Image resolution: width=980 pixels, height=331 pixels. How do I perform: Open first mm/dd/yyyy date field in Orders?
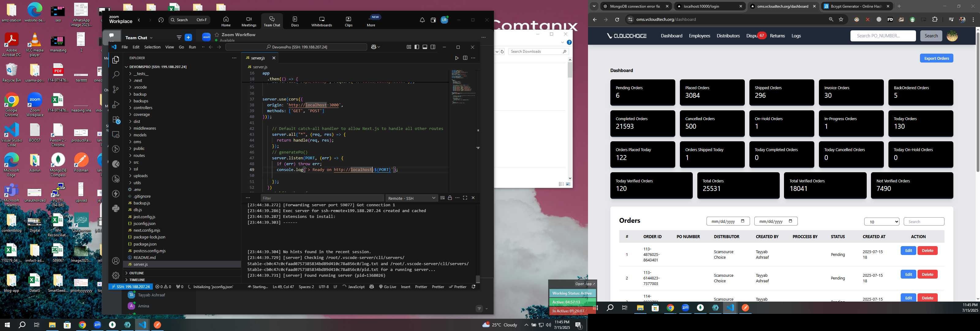[728, 221]
